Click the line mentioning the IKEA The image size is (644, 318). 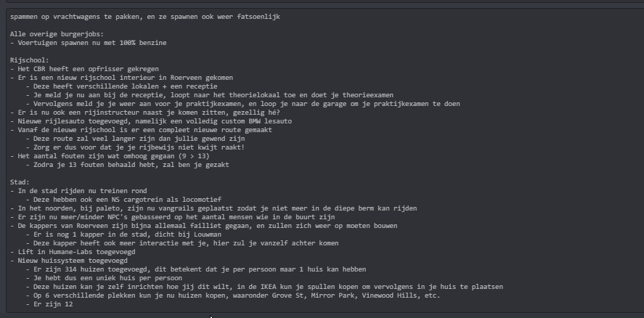point(240,287)
